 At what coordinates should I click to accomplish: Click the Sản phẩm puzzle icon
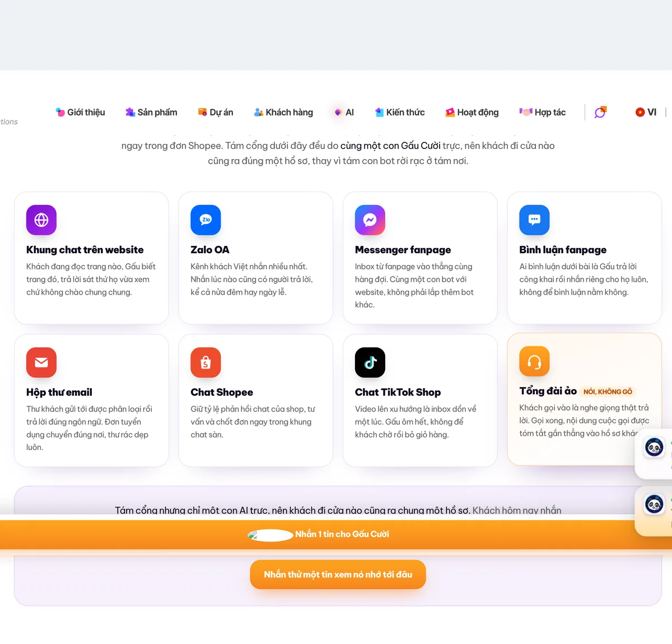point(130,112)
